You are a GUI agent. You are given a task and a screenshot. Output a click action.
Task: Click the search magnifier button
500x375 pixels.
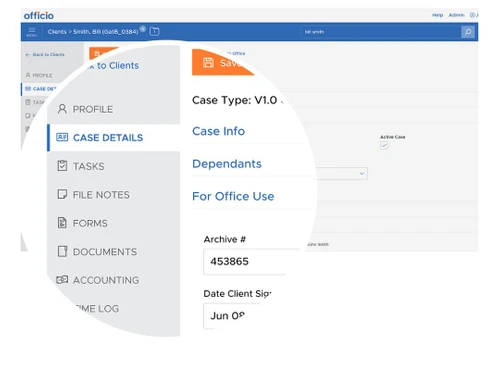tap(468, 32)
